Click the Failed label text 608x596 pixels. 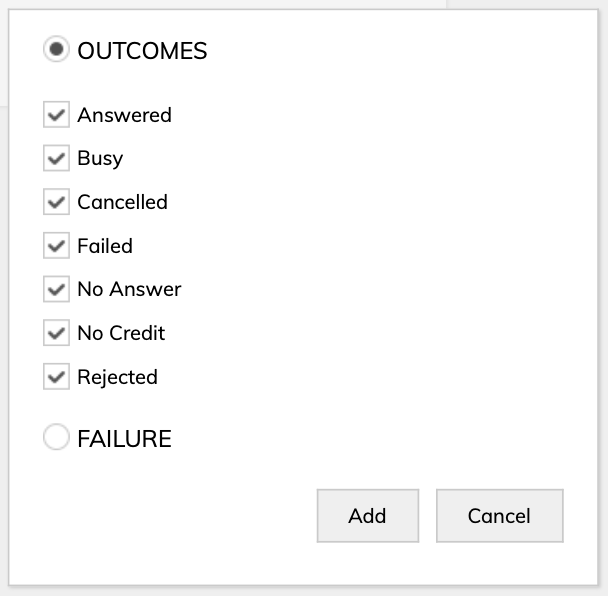pyautogui.click(x=105, y=246)
